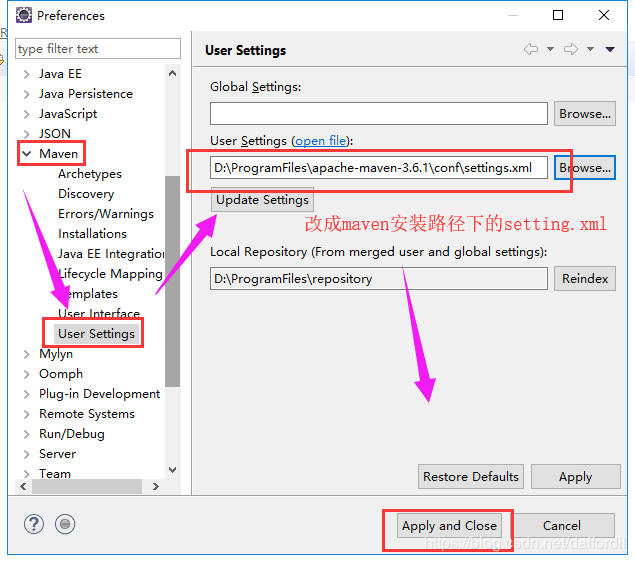Click the import/export preferences round icon
This screenshot has width=635, height=562.
pos(65,524)
